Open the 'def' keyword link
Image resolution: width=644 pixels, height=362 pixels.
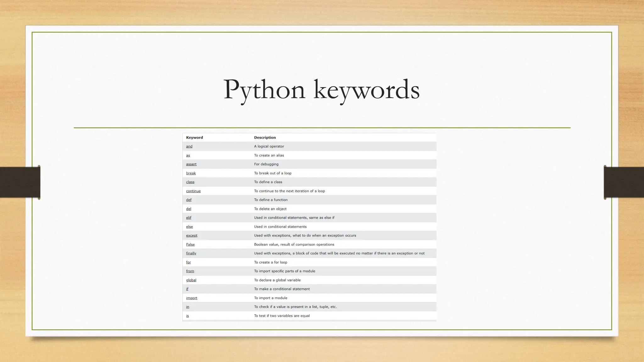189,200
